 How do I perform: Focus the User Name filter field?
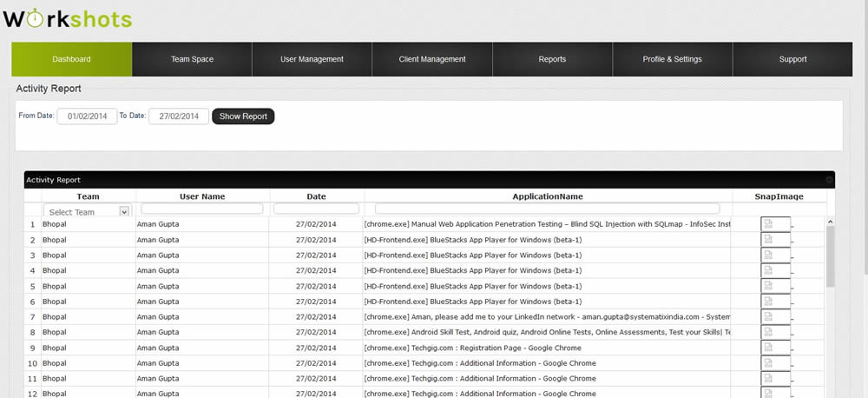pyautogui.click(x=201, y=209)
